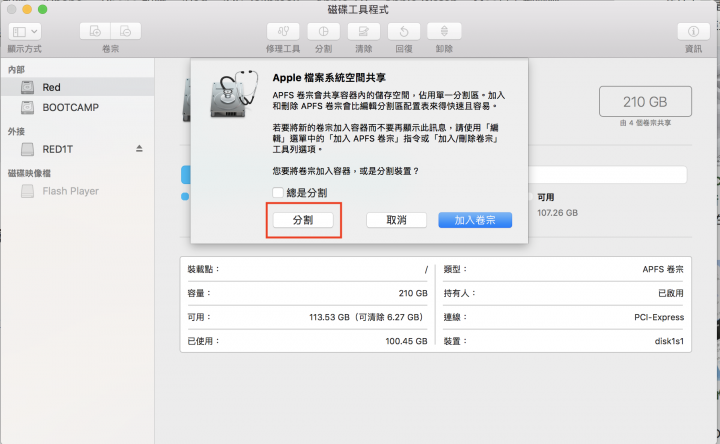Screen dimensions: 720x444
Task: Click the 卸除 unmount toolbar icon
Action: (444, 31)
